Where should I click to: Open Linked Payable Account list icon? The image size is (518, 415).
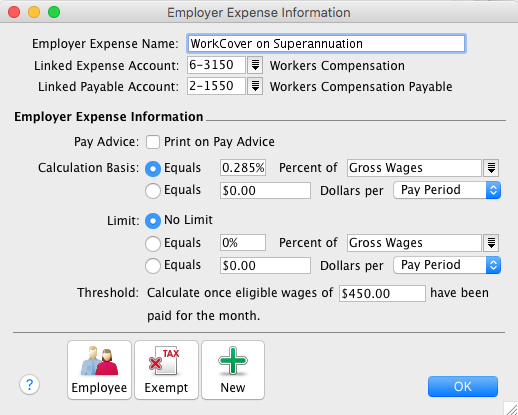coord(255,86)
